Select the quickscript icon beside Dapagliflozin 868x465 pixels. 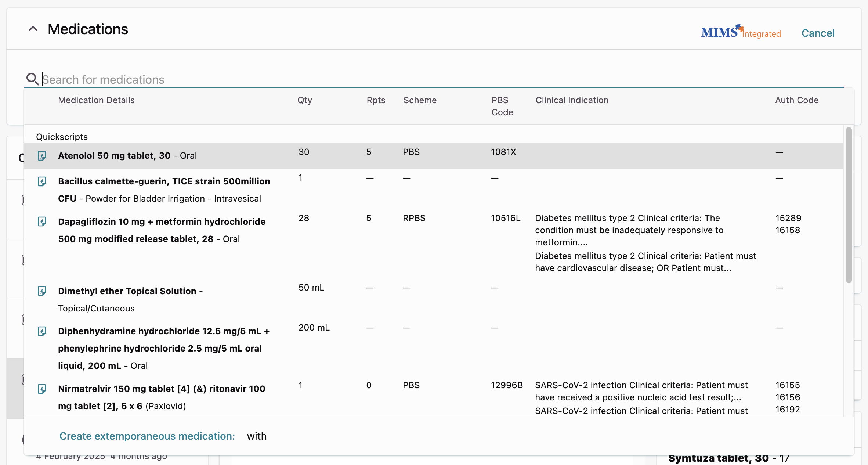pos(42,221)
